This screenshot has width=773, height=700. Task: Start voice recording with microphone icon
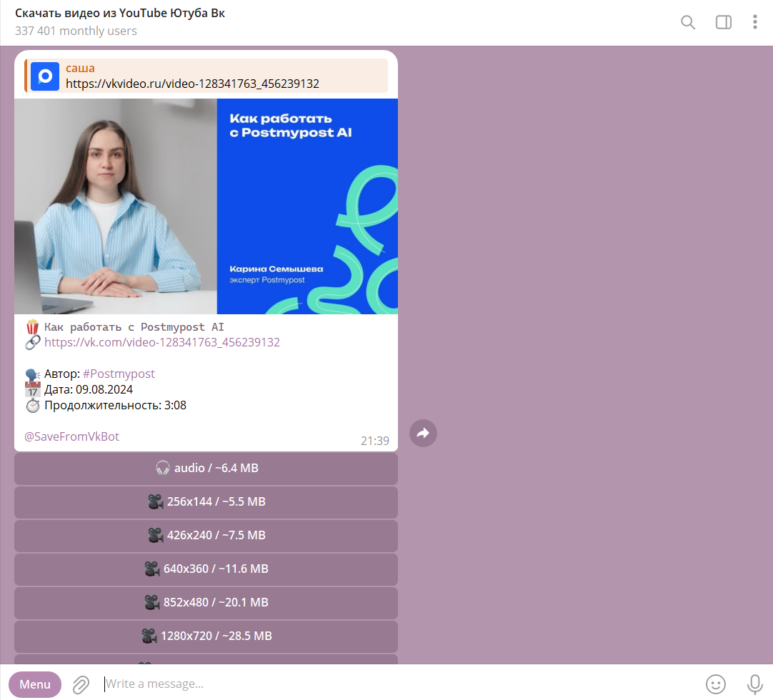[754, 684]
